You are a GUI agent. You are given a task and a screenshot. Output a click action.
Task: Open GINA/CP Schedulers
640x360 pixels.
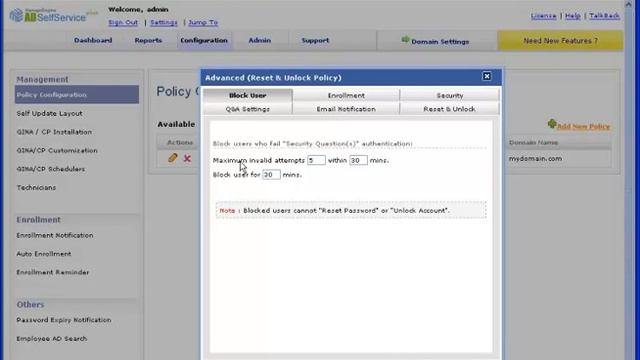coord(51,169)
